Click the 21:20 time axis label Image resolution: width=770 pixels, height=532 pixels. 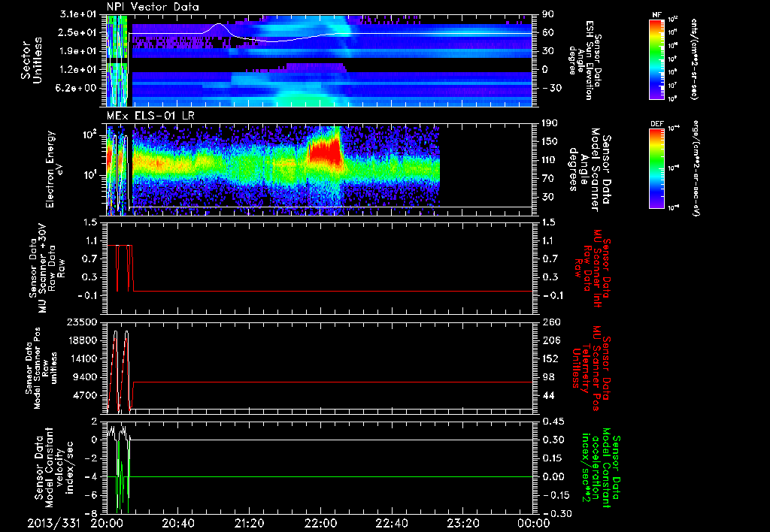(x=249, y=523)
